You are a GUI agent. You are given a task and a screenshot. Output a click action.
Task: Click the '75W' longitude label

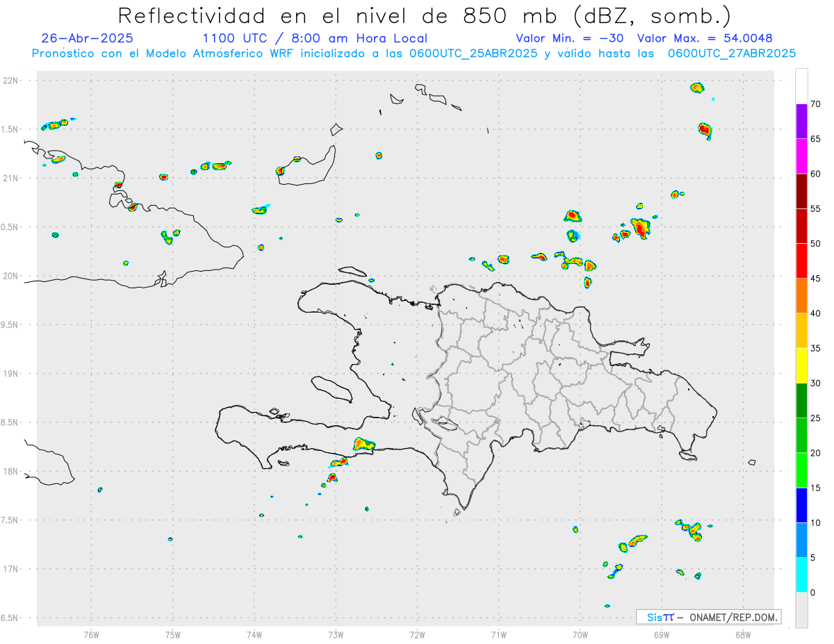(x=173, y=635)
